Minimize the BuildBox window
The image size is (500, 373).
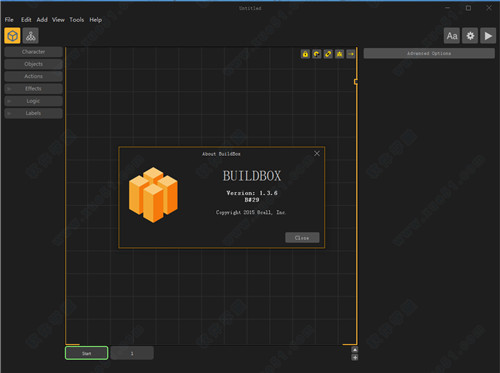point(448,8)
